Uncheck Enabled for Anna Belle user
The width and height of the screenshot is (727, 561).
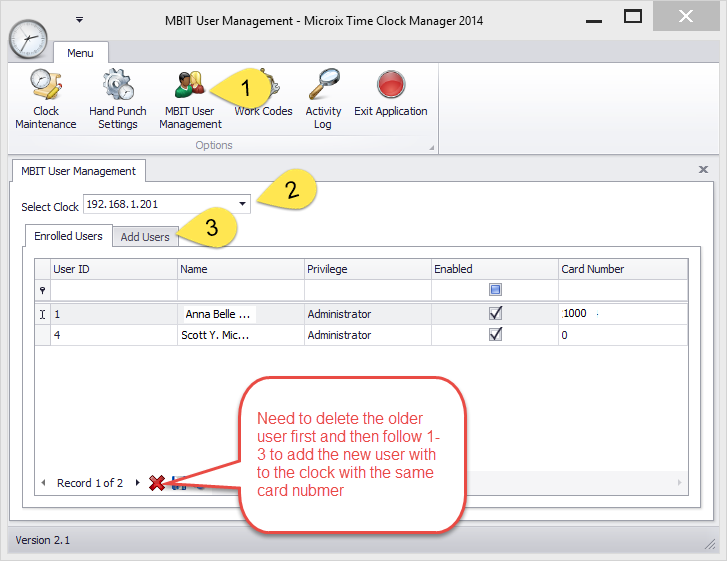pyautogui.click(x=495, y=313)
